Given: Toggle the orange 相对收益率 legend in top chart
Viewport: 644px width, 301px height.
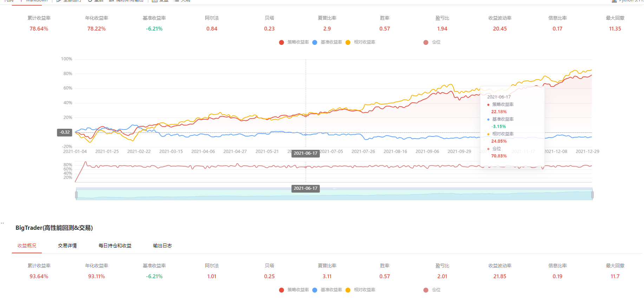Looking at the screenshot, I should [360, 42].
